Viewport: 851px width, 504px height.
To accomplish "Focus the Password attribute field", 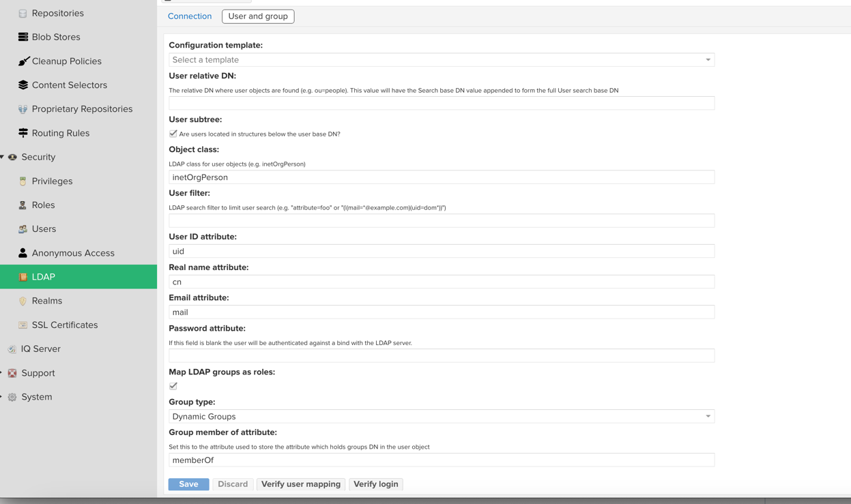I will tap(442, 356).
